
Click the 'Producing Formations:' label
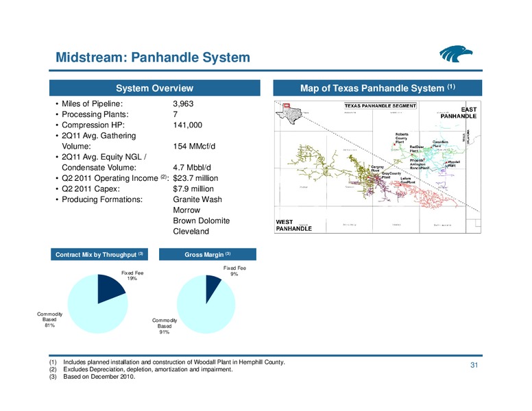pyautogui.click(x=101, y=199)
